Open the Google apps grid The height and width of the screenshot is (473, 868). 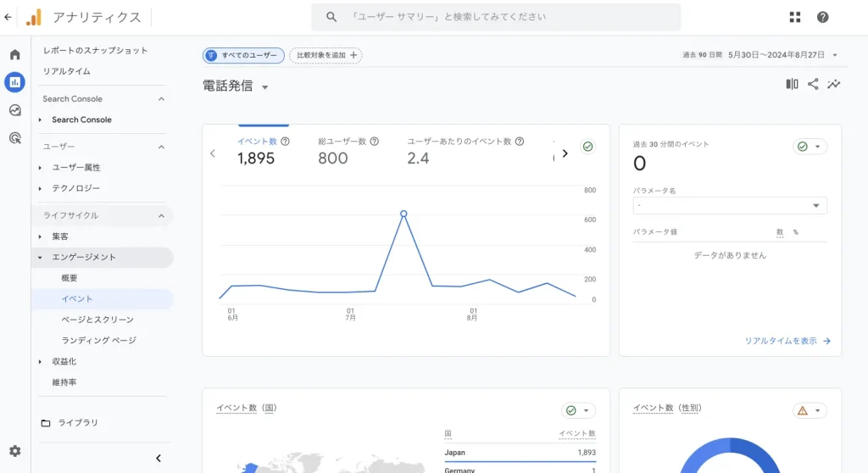point(795,17)
